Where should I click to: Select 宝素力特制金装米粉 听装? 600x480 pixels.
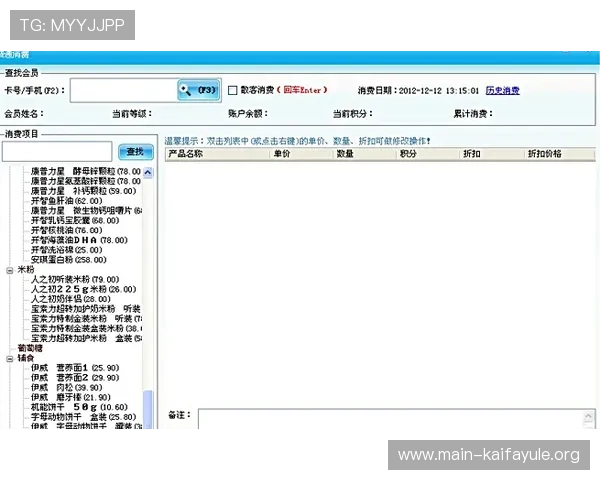[x=86, y=318]
